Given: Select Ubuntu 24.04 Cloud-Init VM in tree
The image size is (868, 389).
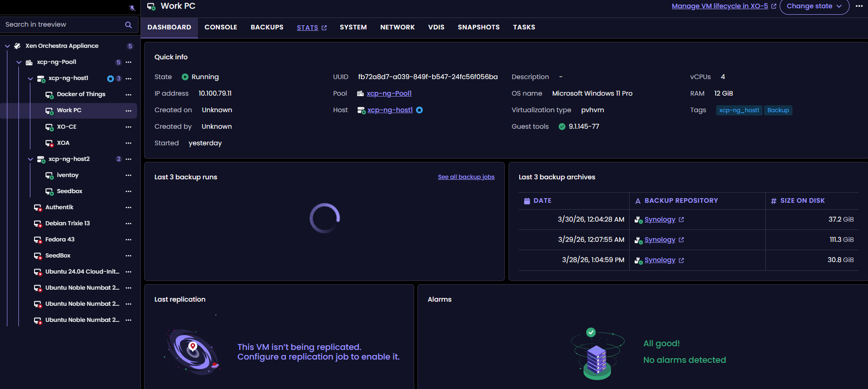Looking at the screenshot, I should [82, 272].
